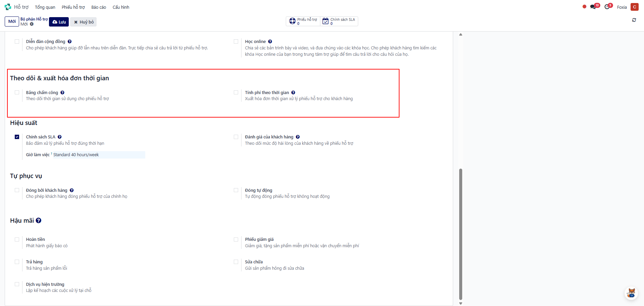
Task: Open the Giờ làm việc dropdown field
Action: click(99, 155)
